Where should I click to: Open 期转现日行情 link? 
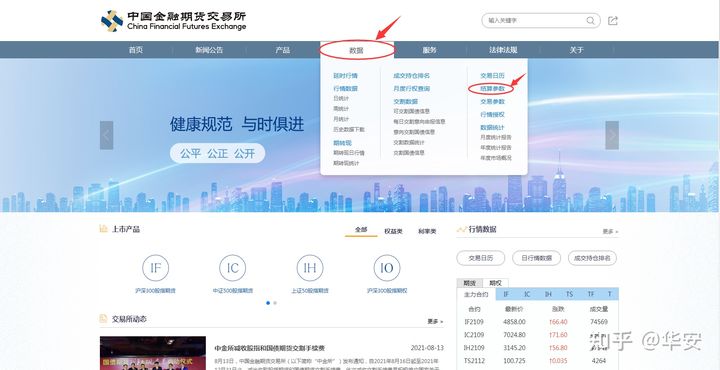click(x=349, y=153)
